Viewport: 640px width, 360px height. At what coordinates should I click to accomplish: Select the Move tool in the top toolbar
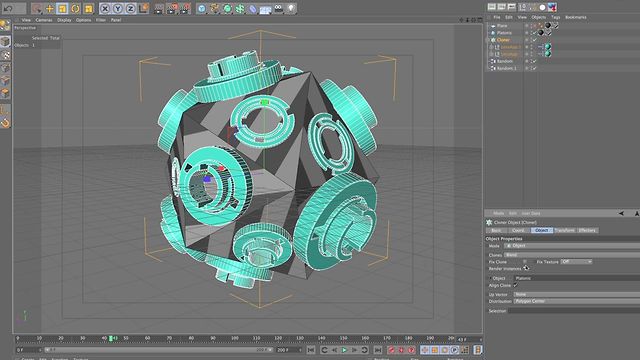click(49, 9)
